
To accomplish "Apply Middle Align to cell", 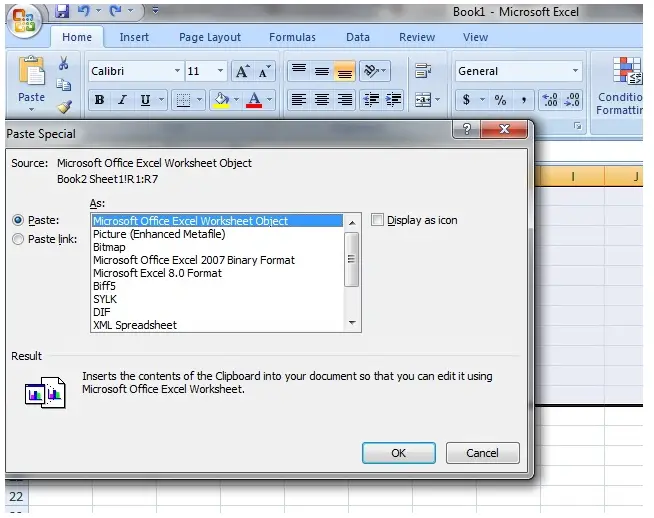I will 322,71.
